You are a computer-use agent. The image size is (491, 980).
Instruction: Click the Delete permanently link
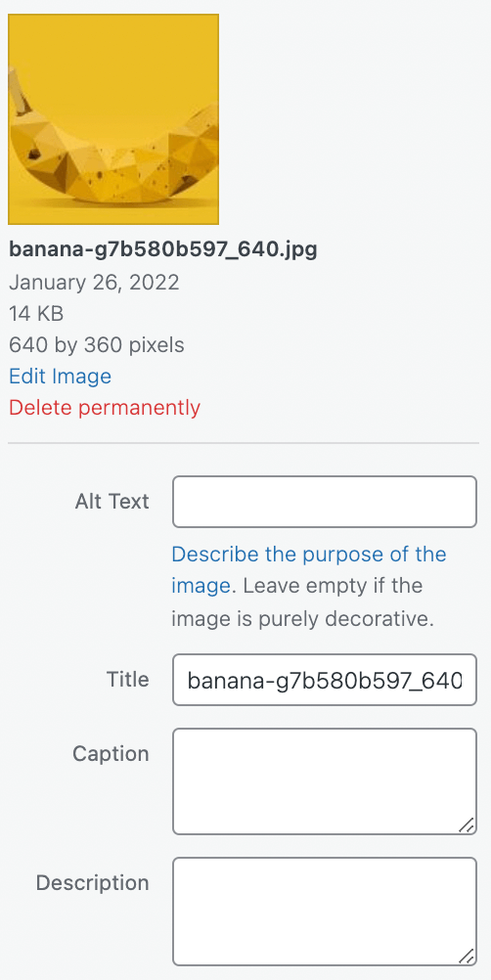pos(105,408)
